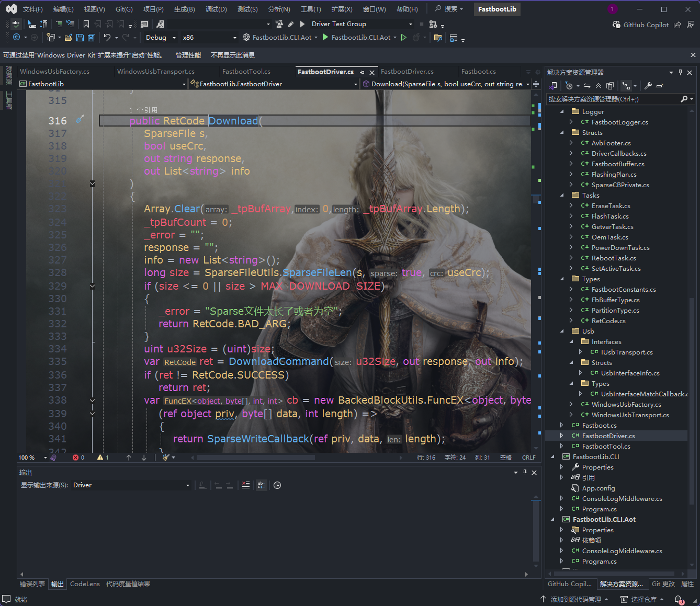
Task: Clear all text in the Output window
Action: coord(245,485)
